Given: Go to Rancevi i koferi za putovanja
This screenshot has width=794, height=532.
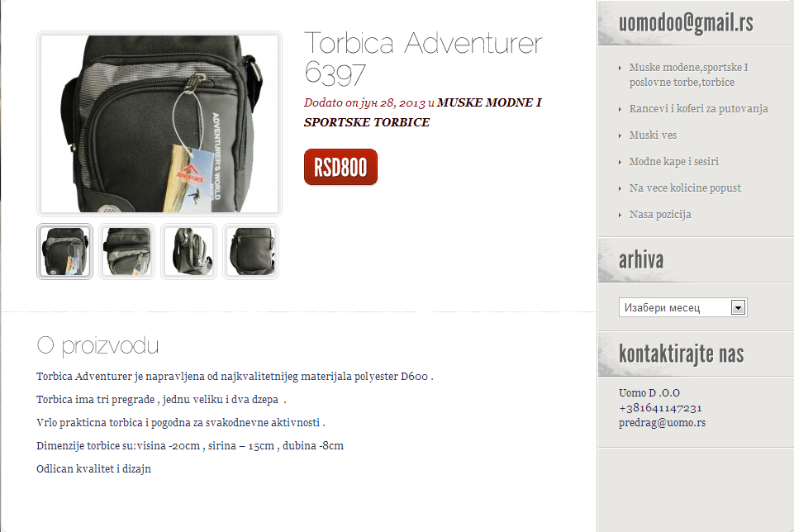Looking at the screenshot, I should tap(698, 109).
